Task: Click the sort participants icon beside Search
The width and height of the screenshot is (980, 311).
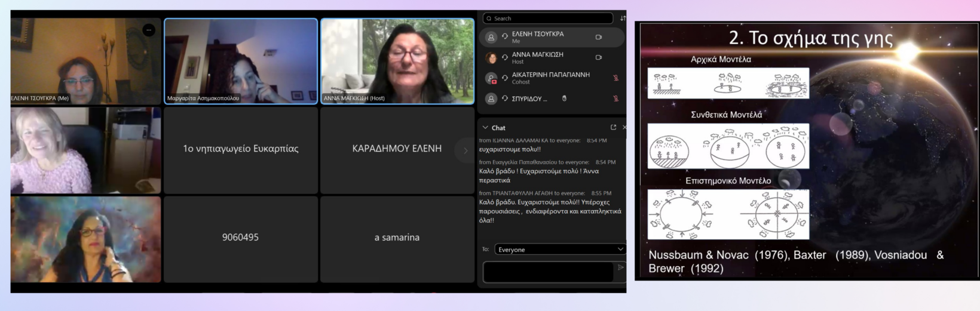Action: point(623,19)
